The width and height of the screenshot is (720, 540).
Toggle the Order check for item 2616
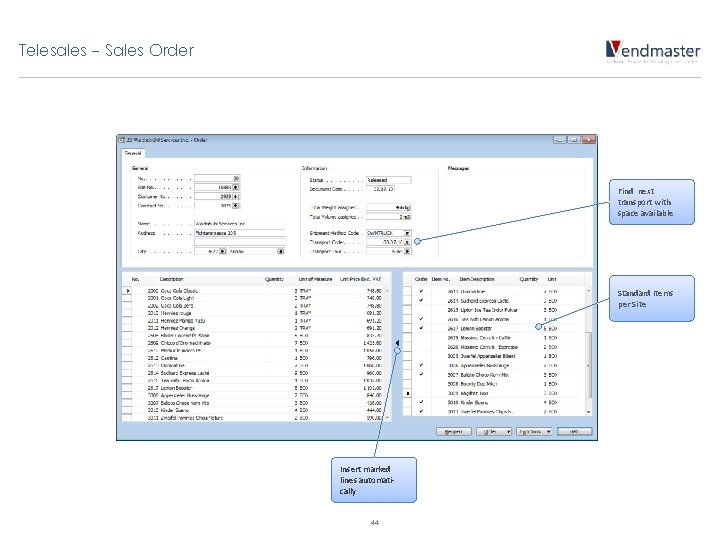(421, 319)
